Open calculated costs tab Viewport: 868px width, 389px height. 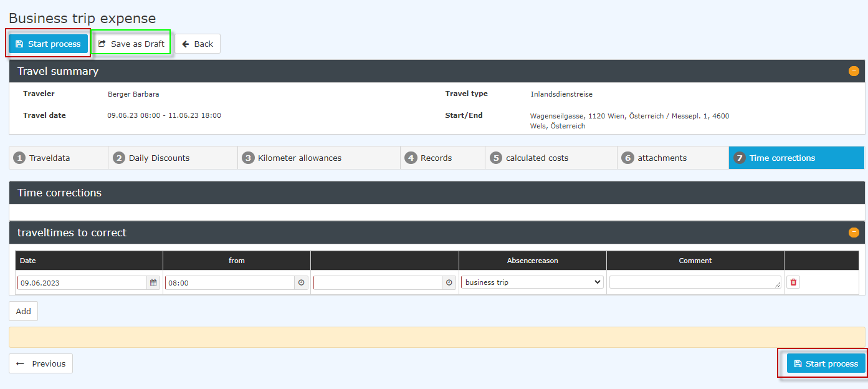(551, 158)
